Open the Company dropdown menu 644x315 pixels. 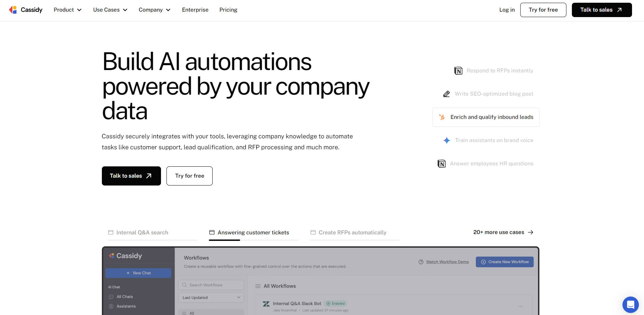(155, 10)
